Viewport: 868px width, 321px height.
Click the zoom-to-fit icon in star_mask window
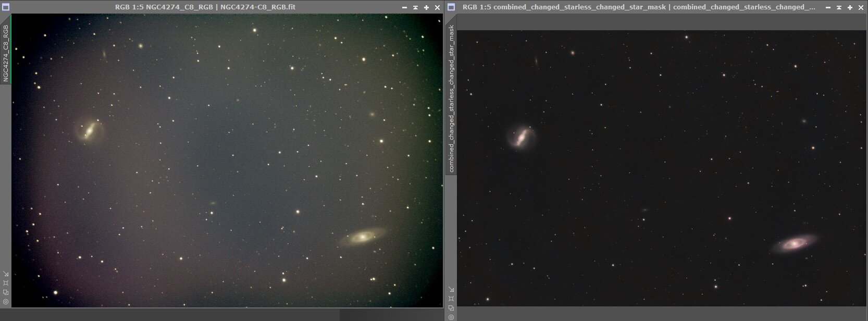[451, 299]
